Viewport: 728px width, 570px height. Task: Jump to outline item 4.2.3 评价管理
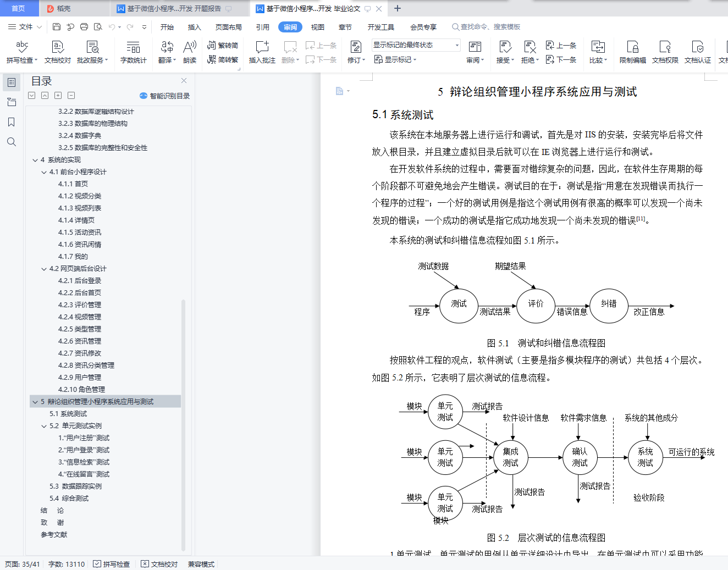[x=79, y=305]
